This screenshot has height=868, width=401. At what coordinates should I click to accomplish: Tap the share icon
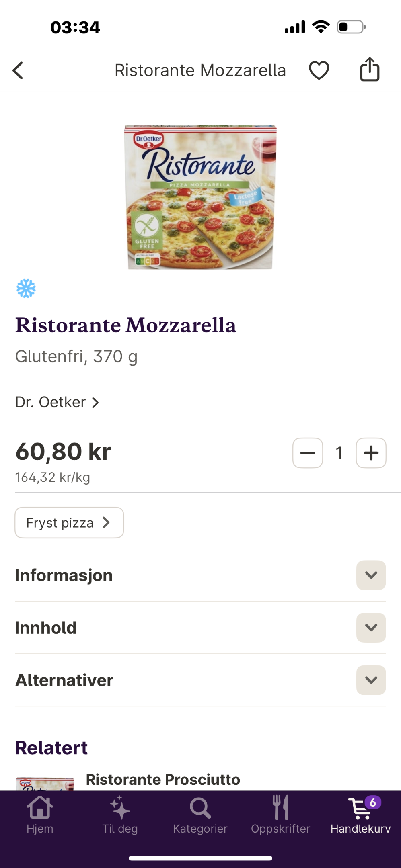[370, 70]
